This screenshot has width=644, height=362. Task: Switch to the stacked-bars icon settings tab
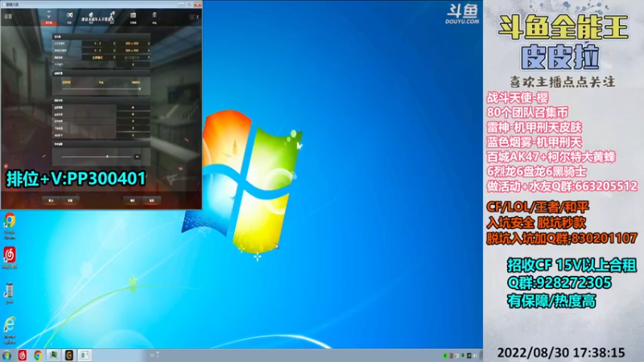[155, 18]
